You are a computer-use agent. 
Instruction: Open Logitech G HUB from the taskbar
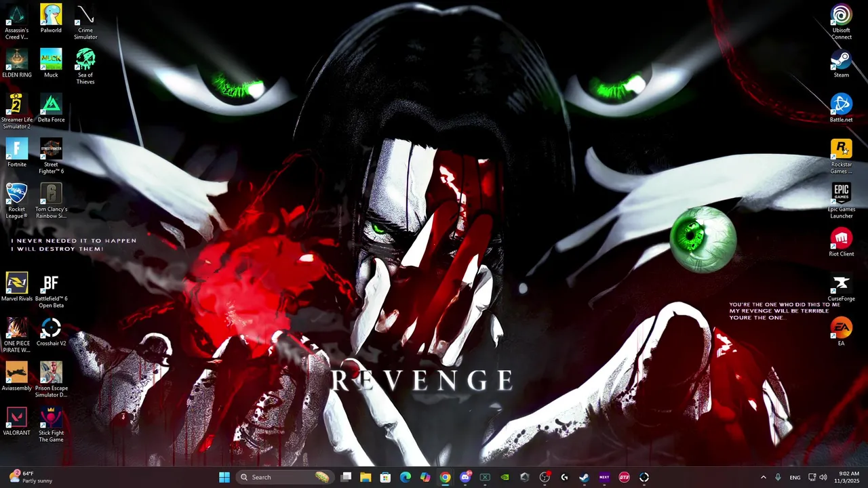tap(564, 477)
